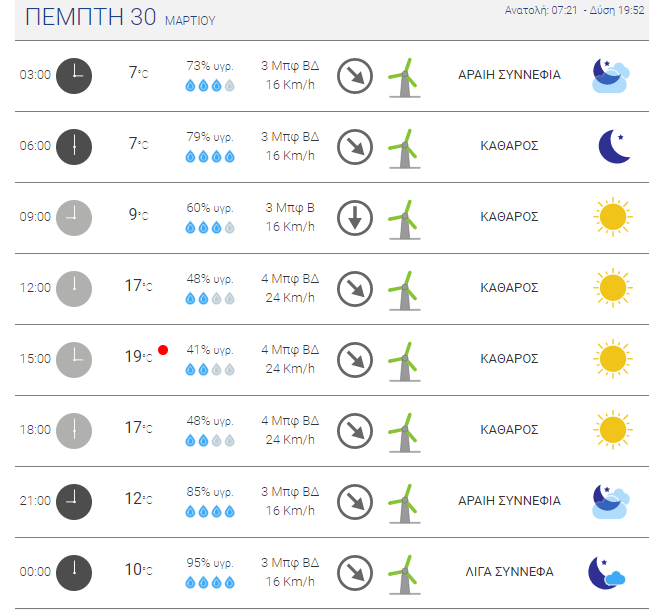The width and height of the screenshot is (663, 610).
Task: Click the sunrise and sunset times text
Action: 575,10
